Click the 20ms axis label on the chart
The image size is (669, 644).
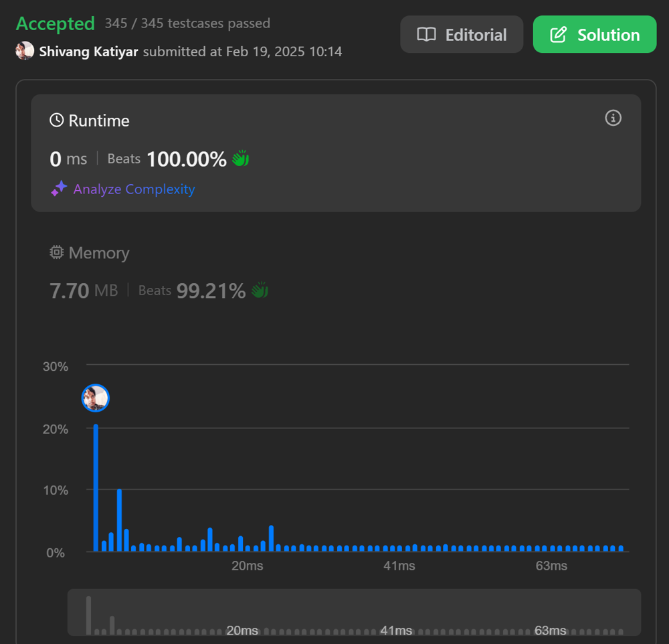247,566
